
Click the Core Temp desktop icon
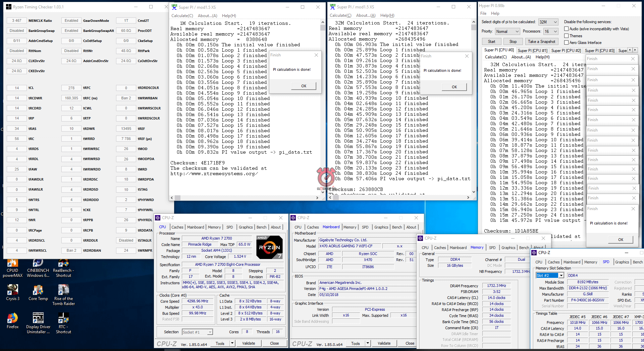38,291
